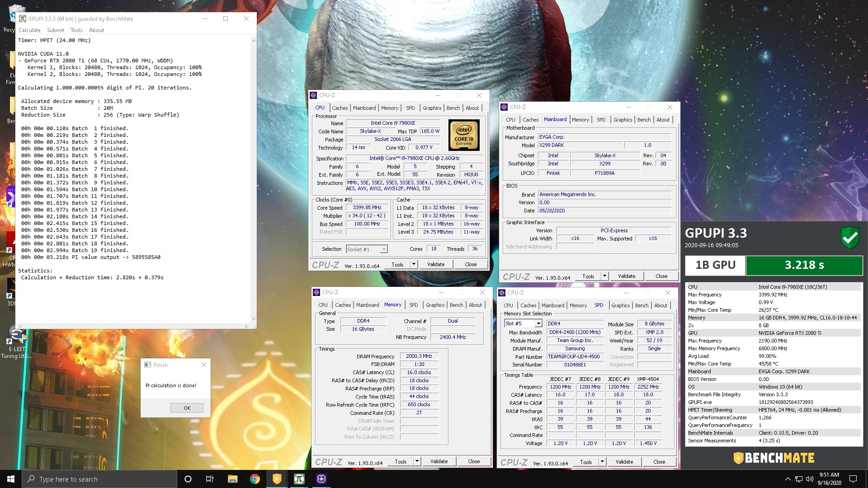Click Close button in CPU-Z Memory window
This screenshot has width=868, height=488.
click(474, 461)
